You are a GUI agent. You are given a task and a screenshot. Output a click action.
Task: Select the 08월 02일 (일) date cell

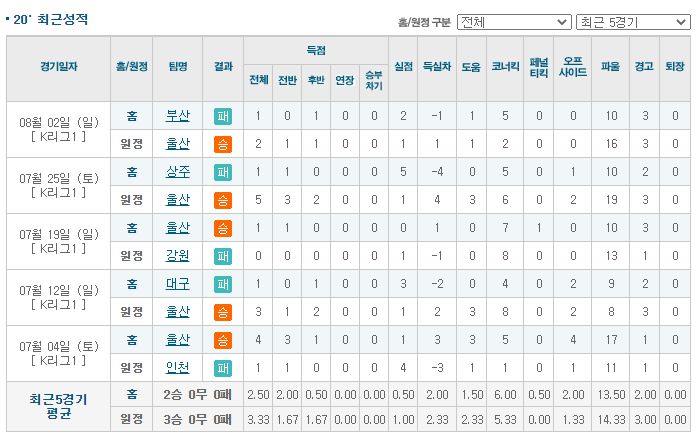tap(59, 130)
